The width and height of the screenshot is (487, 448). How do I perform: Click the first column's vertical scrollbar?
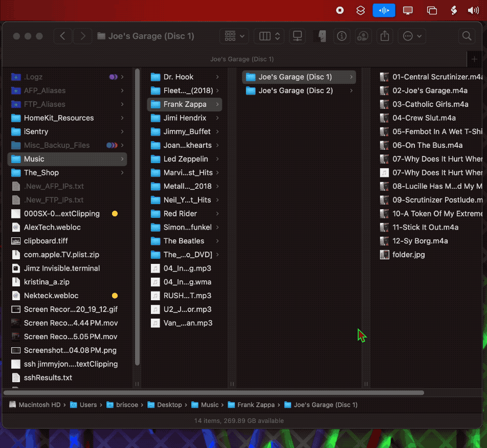pyautogui.click(x=137, y=217)
